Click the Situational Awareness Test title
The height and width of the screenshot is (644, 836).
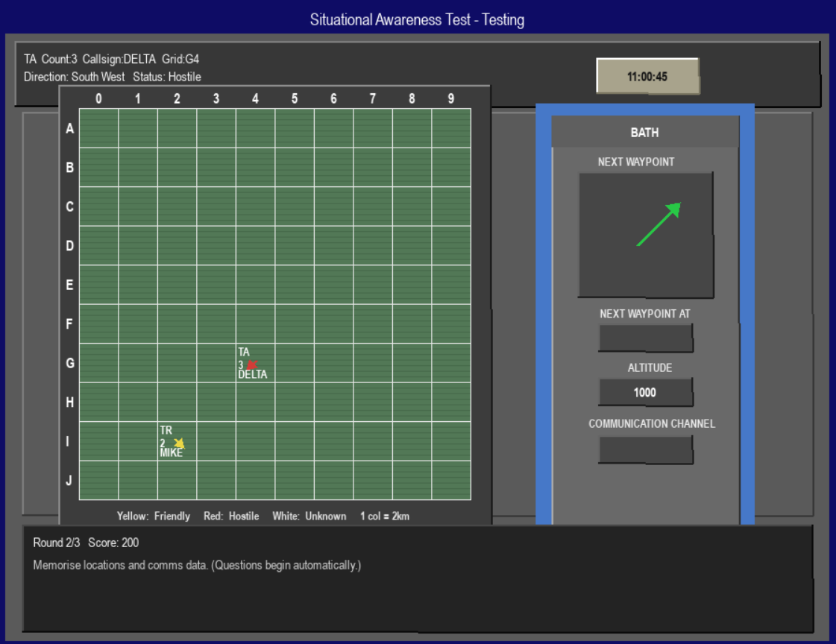(x=418, y=19)
